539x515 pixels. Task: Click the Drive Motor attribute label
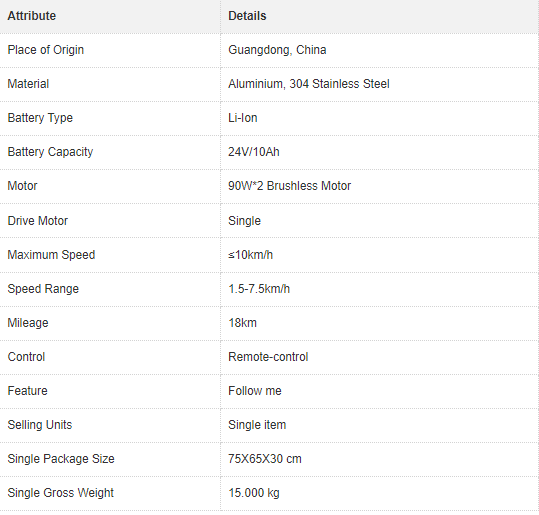coord(38,221)
